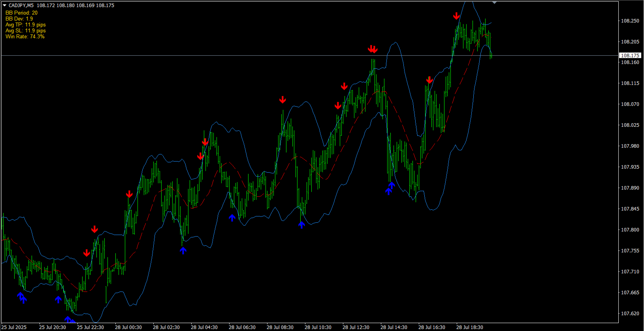The width and height of the screenshot is (644, 331).
Task: Click the '28 Jul 18:30' time axis label
Action: pos(470,327)
